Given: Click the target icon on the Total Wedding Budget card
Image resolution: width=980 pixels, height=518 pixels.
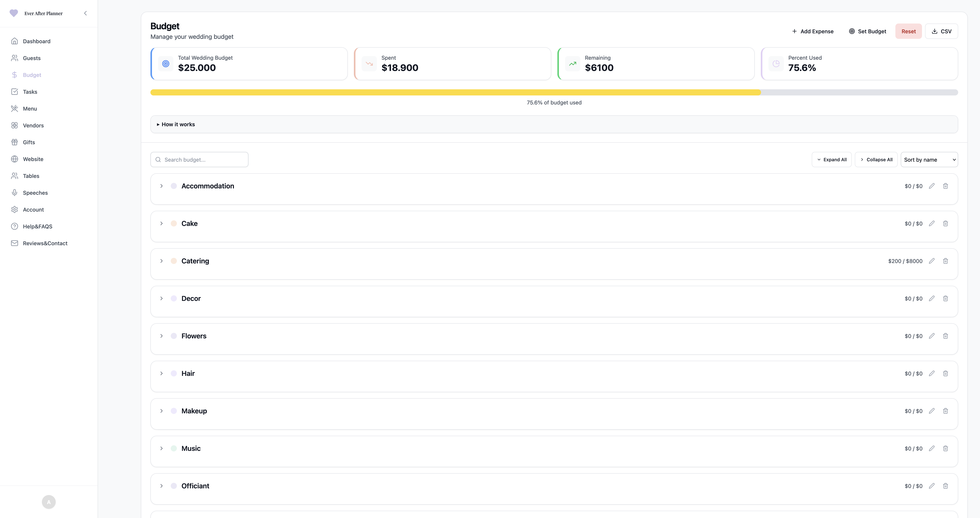Looking at the screenshot, I should coord(166,64).
